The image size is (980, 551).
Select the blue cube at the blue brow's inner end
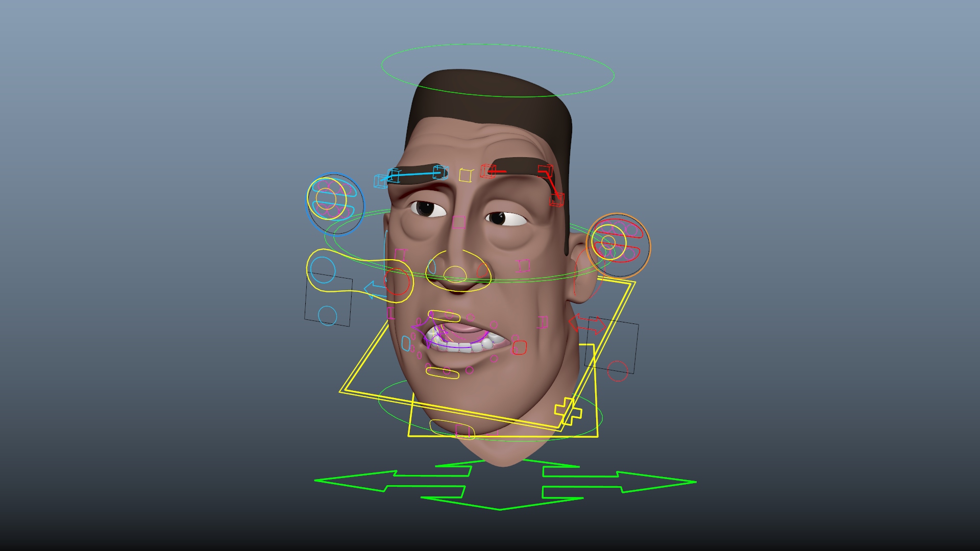440,172
